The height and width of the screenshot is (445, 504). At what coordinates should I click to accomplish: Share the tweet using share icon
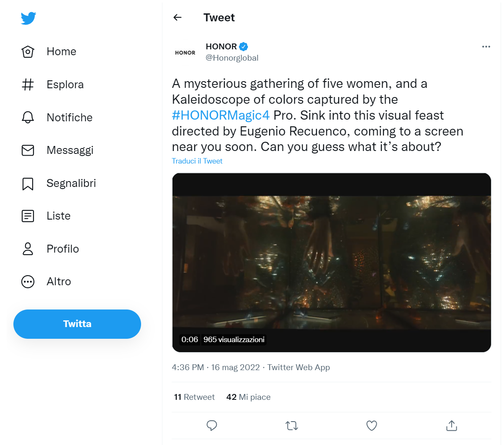(451, 426)
